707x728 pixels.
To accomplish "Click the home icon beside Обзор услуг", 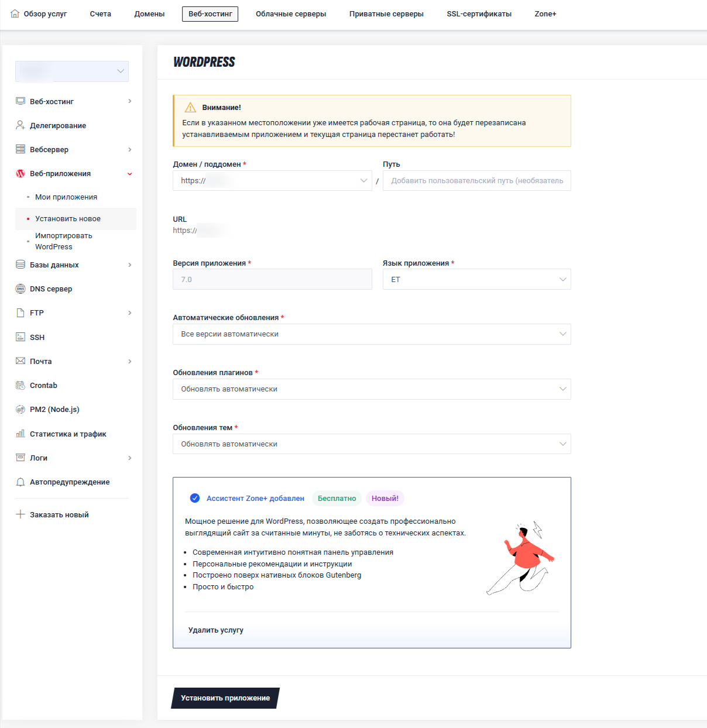I will (x=15, y=13).
